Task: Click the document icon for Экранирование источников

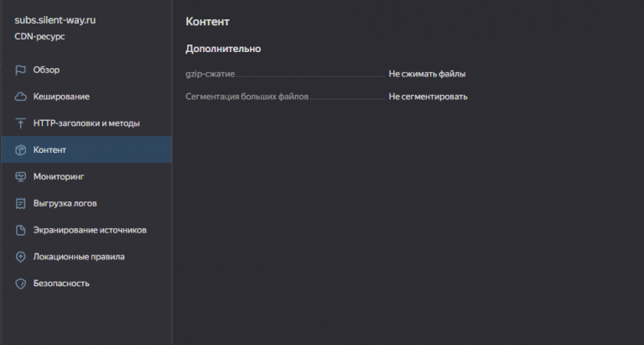Action: [x=20, y=230]
